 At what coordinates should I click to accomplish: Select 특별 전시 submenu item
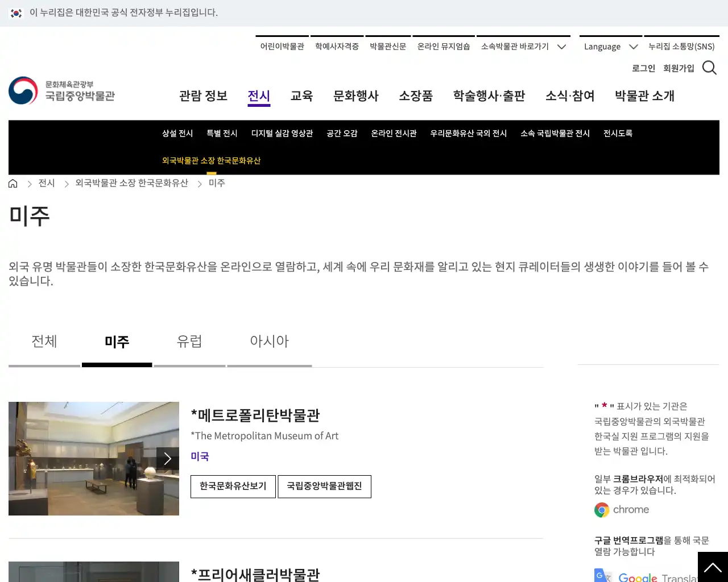click(x=222, y=134)
